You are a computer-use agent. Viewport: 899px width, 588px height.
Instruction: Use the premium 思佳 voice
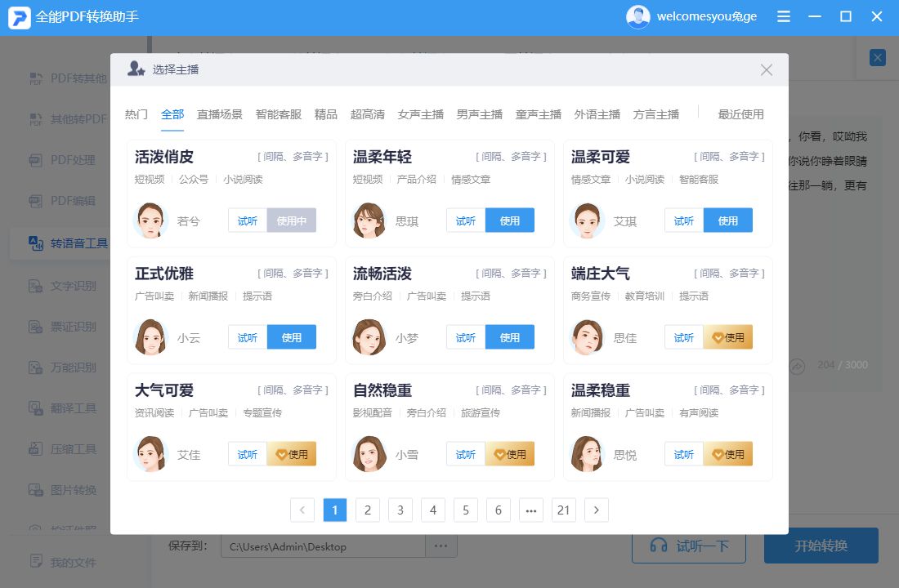pos(728,337)
